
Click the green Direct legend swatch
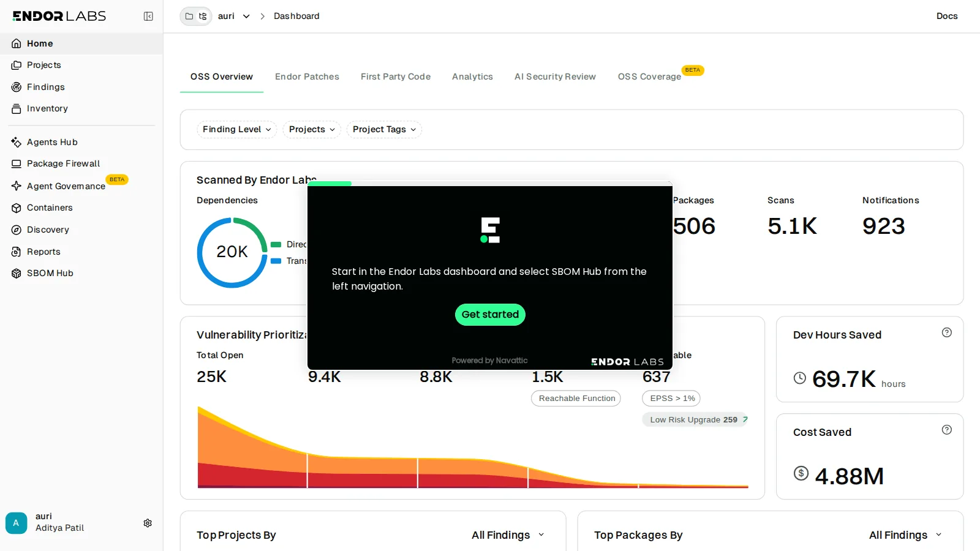(x=276, y=244)
